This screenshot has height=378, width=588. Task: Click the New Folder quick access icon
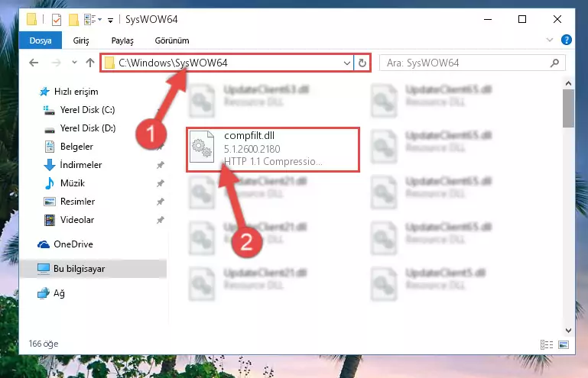[73, 20]
